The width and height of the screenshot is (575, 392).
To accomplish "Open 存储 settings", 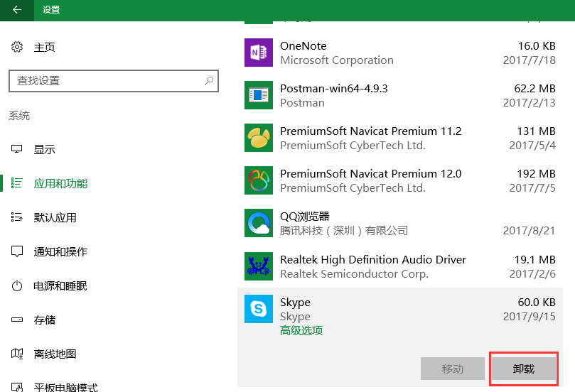I will click(44, 320).
